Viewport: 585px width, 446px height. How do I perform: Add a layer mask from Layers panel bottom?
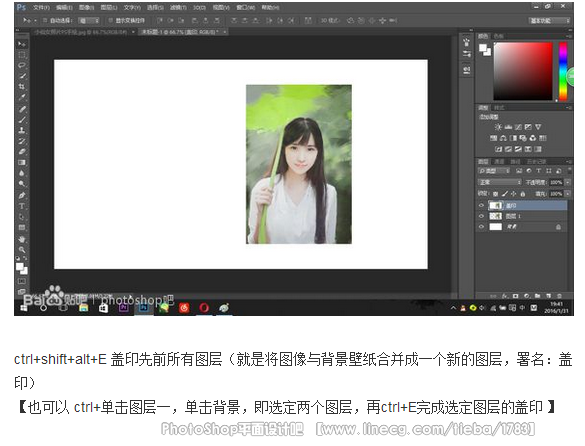(x=515, y=296)
